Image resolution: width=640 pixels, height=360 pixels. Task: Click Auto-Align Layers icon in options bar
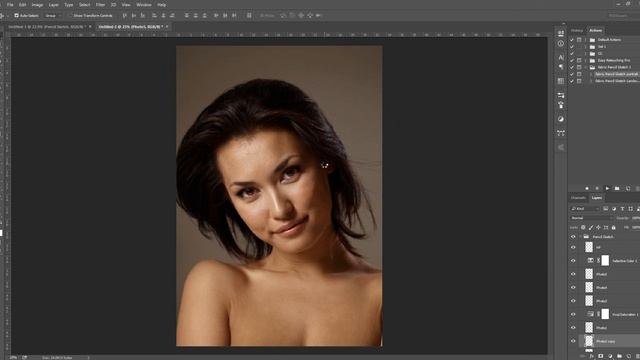(249, 16)
